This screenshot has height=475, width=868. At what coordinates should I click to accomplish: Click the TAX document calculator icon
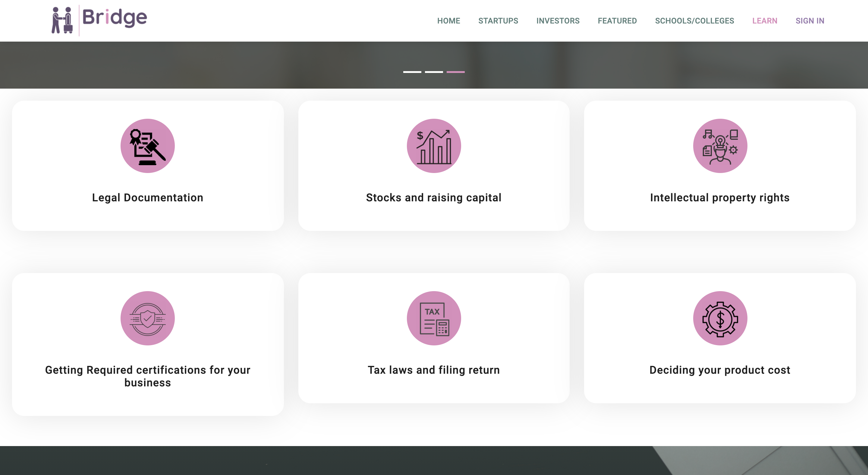(434, 318)
